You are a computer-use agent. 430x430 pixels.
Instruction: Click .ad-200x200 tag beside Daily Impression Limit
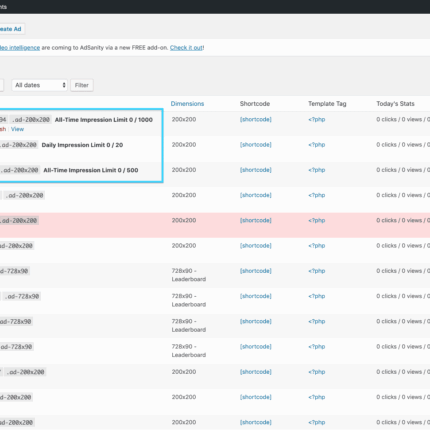click(x=19, y=145)
